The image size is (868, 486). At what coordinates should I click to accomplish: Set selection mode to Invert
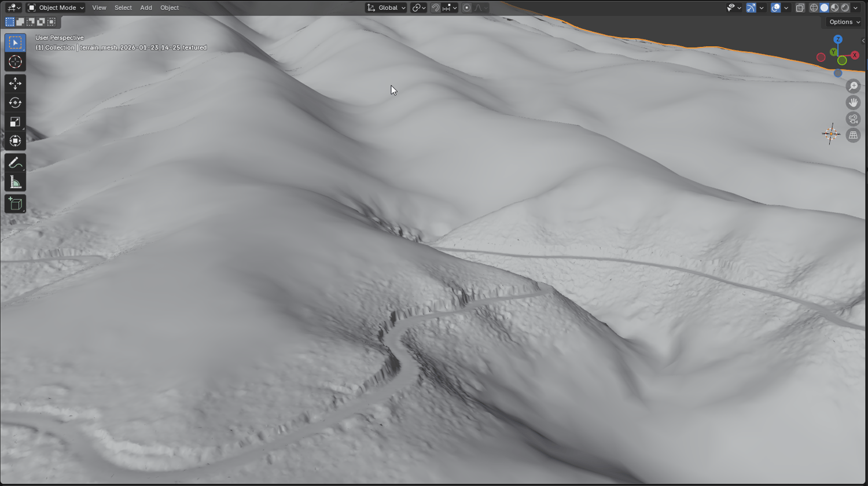(x=41, y=22)
